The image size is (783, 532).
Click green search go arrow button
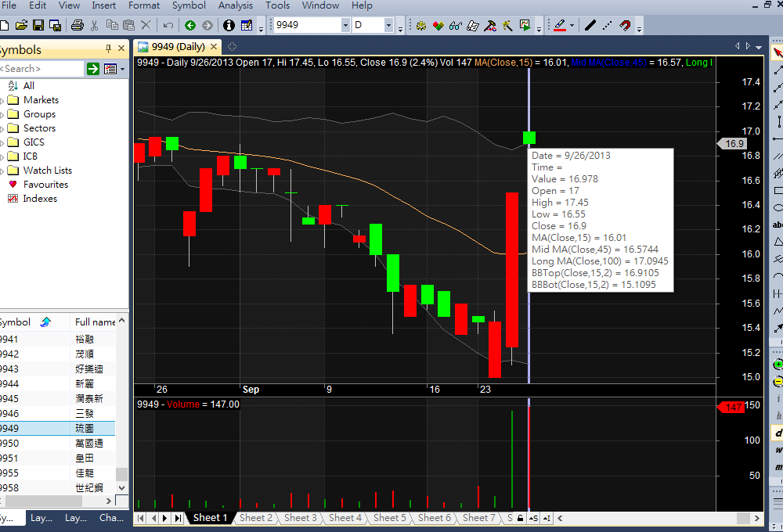[x=93, y=69]
